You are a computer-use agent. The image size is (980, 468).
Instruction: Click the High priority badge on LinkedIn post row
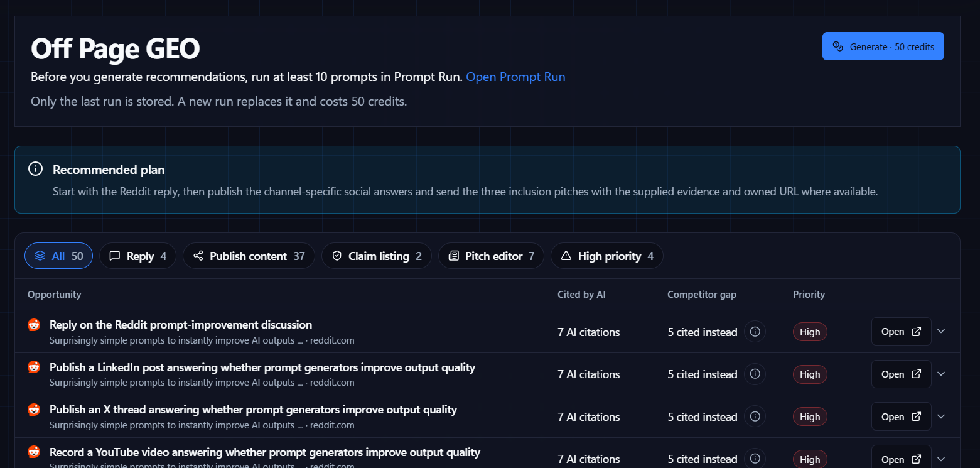(x=810, y=374)
